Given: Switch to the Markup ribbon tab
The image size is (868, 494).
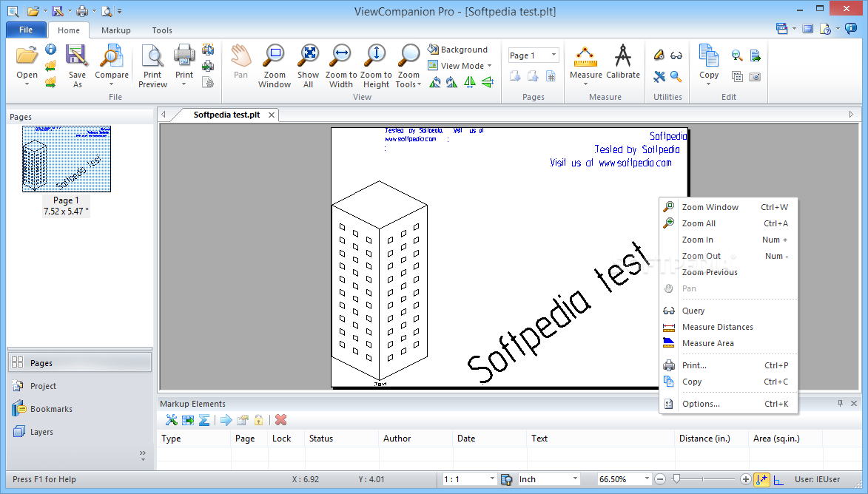Looking at the screenshot, I should point(115,30).
